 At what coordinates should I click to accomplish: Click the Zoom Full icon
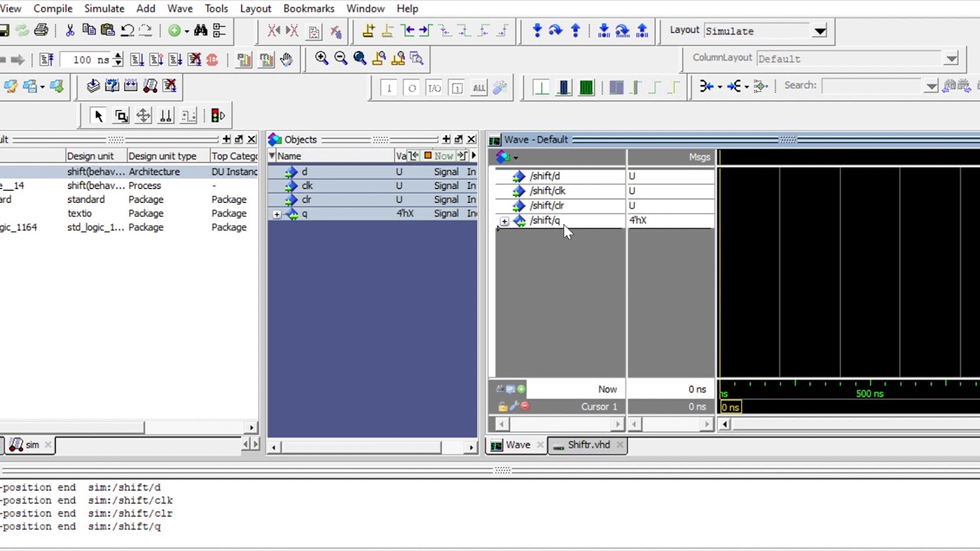(360, 58)
